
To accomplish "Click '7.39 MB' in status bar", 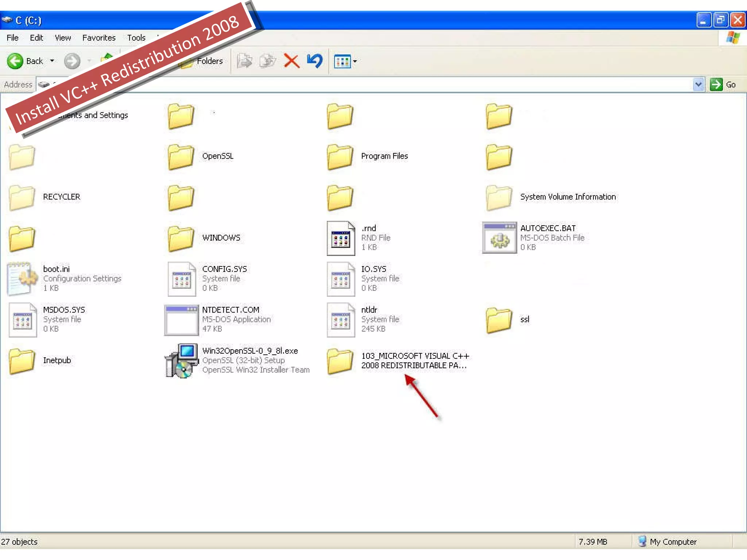I will [x=593, y=542].
